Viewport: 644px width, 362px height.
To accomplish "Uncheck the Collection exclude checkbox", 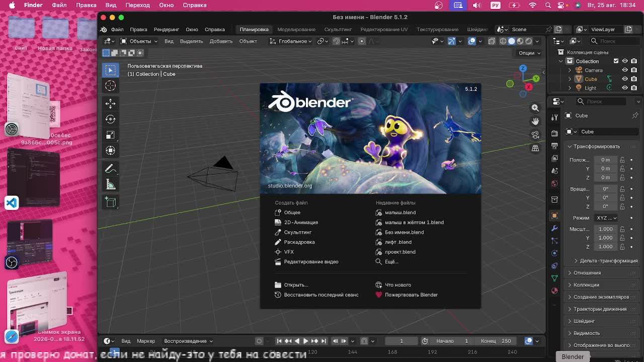I will [616, 61].
